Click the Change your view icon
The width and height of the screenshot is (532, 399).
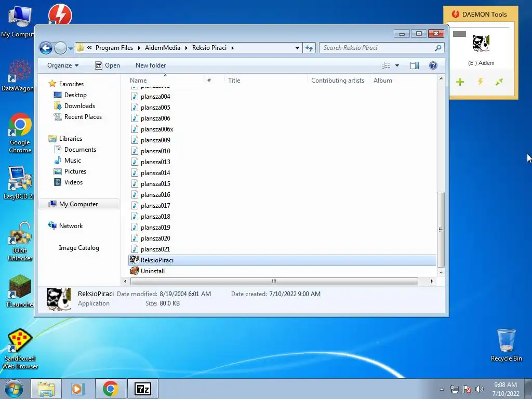(x=386, y=65)
